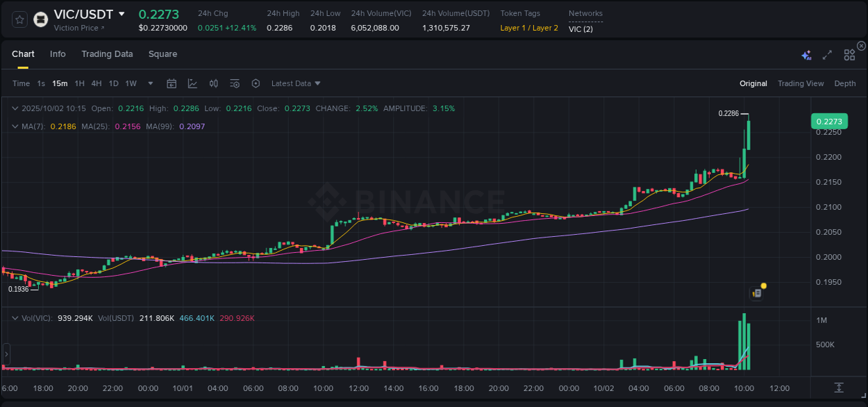868x407 pixels.
Task: Collapse the Vol(VIC) indicator panel chevron
Action: pos(15,317)
